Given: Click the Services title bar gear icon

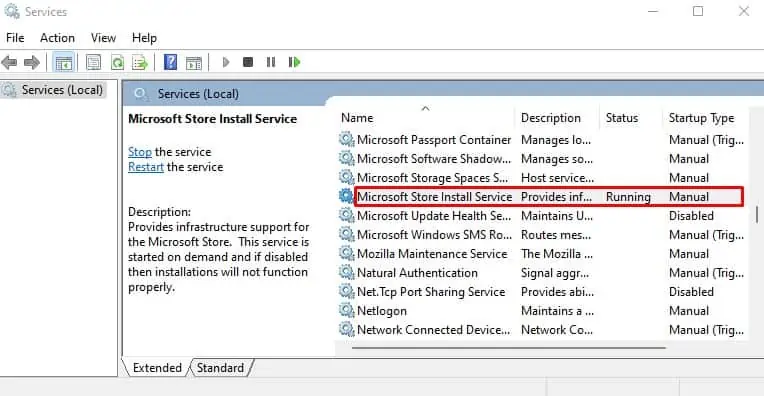Looking at the screenshot, I should tap(12, 11).
